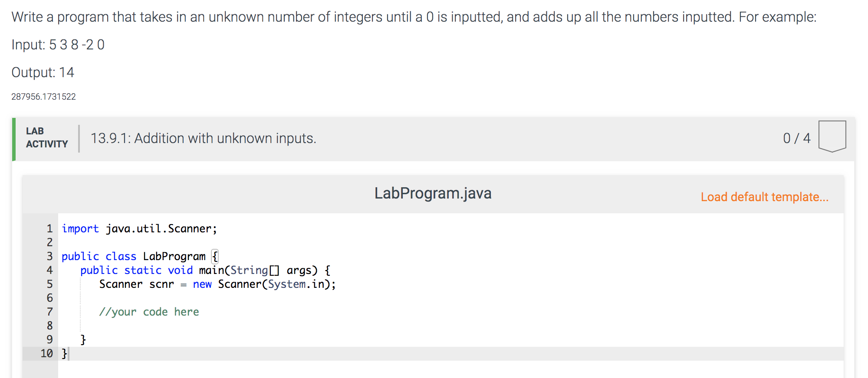The width and height of the screenshot is (868, 378).
Task: Click the Addition with unknown inputs heading
Action: [203, 138]
